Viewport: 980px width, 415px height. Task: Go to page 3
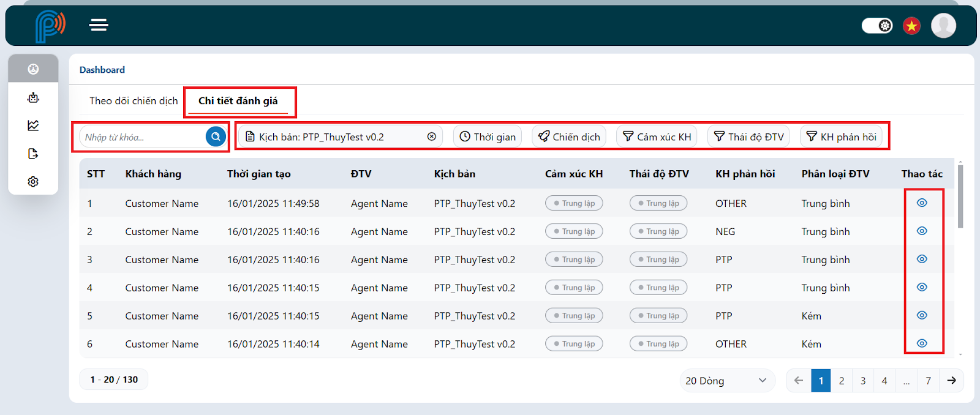coord(863,381)
